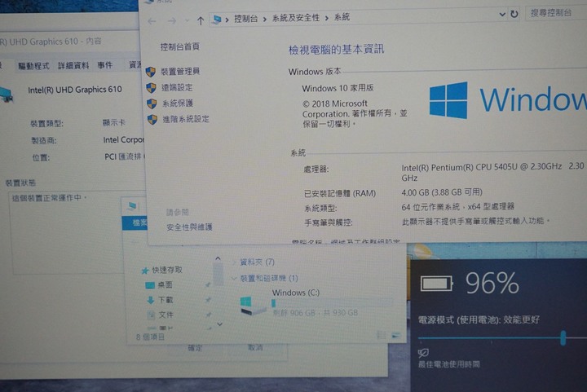The width and height of the screenshot is (587, 392).
Task: Open the Windows (C:) drive icon
Action: [x=252, y=306]
